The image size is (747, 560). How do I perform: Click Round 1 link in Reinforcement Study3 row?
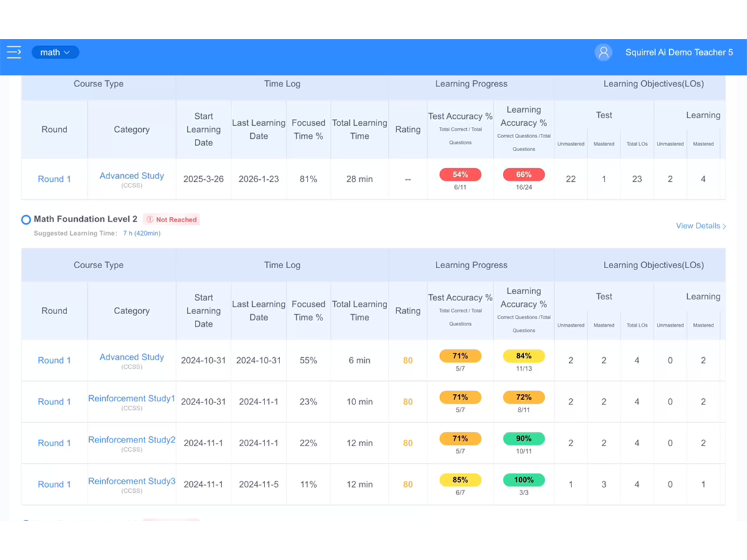click(x=54, y=484)
